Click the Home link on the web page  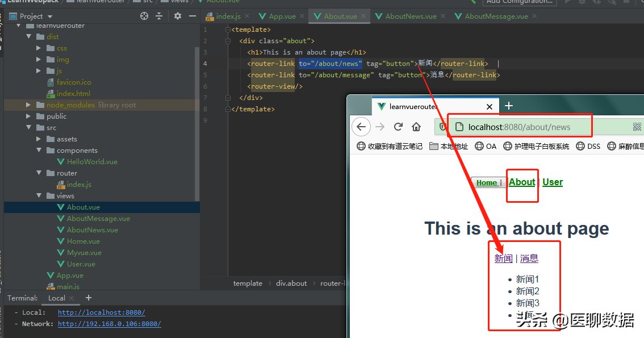487,183
